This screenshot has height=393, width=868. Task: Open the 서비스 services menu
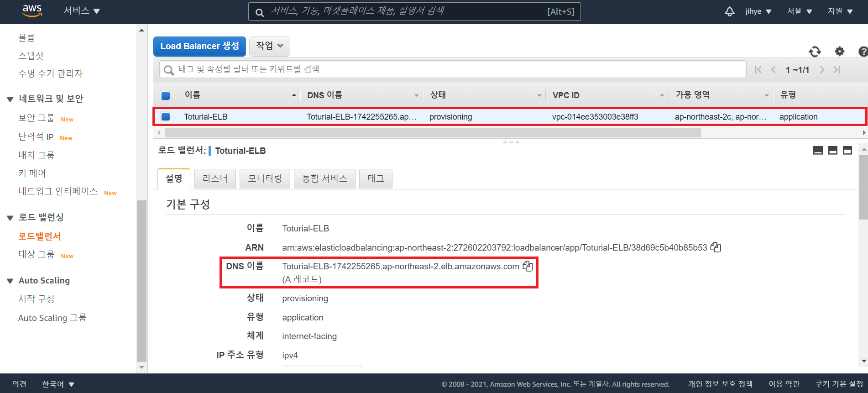(x=82, y=10)
